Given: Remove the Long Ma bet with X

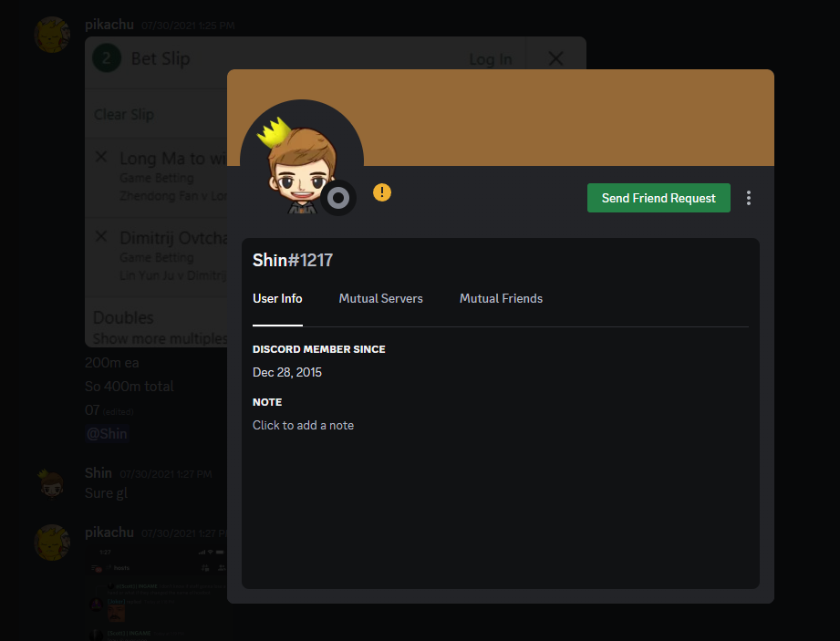Looking at the screenshot, I should tap(100, 157).
